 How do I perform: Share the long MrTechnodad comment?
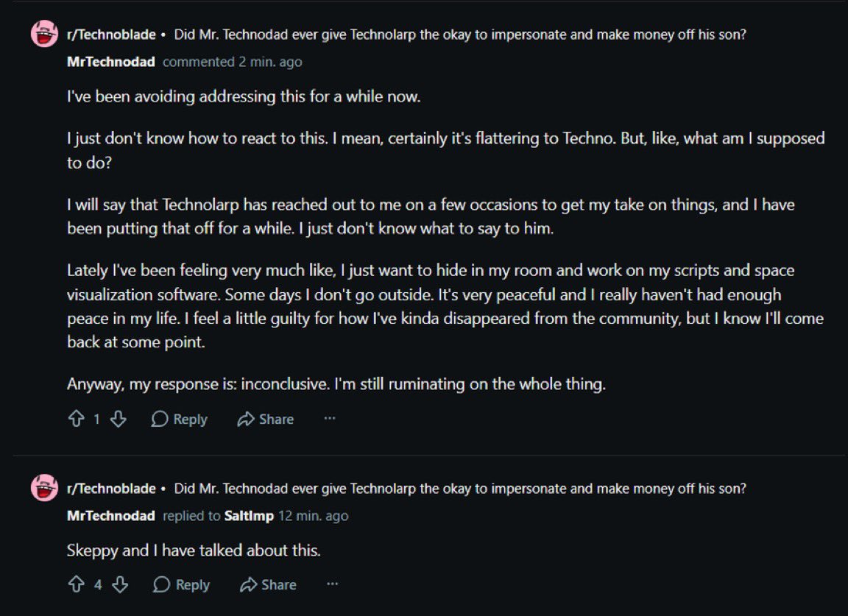tap(266, 419)
